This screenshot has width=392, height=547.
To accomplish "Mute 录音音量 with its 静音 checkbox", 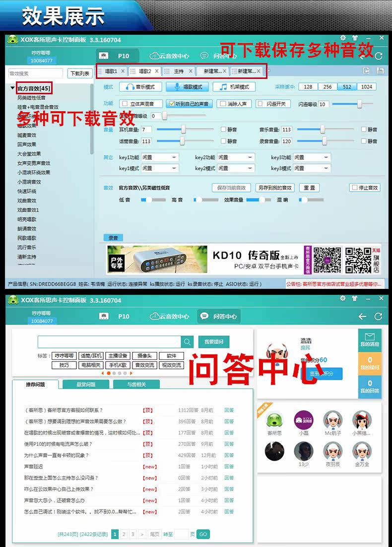I will pos(364,141).
